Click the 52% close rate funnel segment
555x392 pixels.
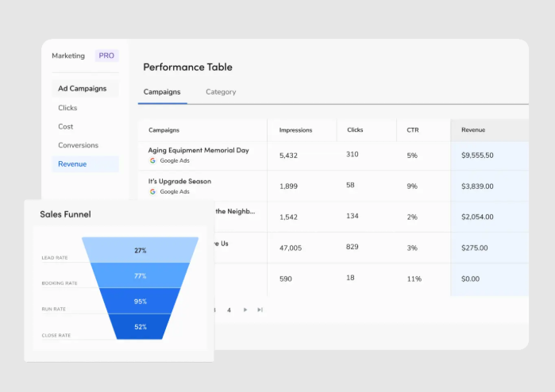pos(141,327)
